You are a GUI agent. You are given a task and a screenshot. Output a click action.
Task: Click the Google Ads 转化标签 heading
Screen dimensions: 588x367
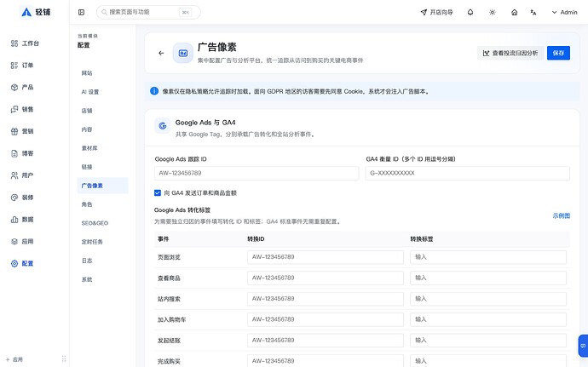(182, 210)
